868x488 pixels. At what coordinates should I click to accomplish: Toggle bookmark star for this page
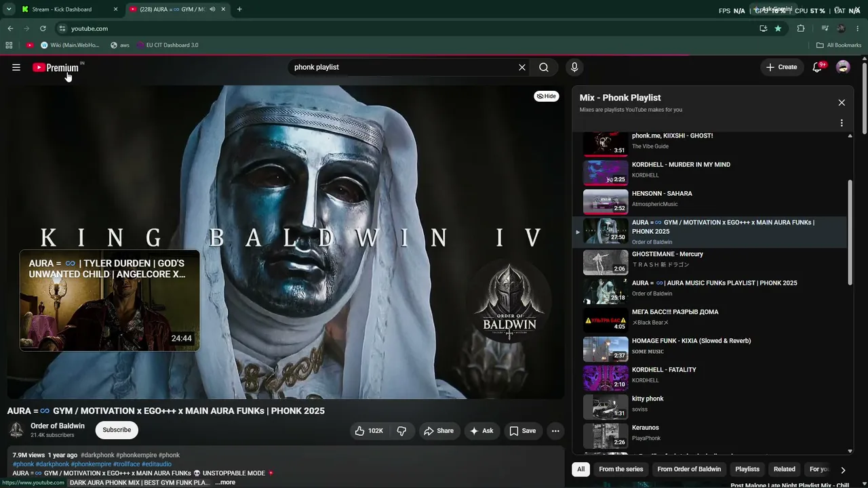click(x=778, y=28)
